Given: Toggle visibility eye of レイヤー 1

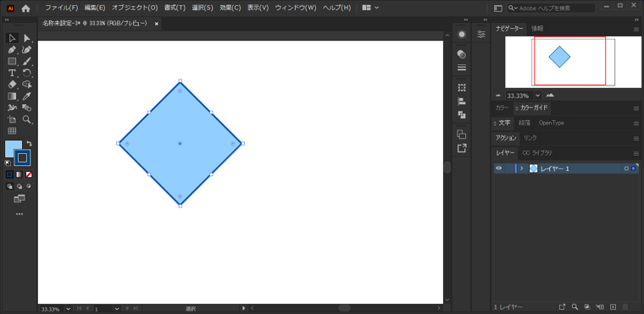Looking at the screenshot, I should click(499, 168).
